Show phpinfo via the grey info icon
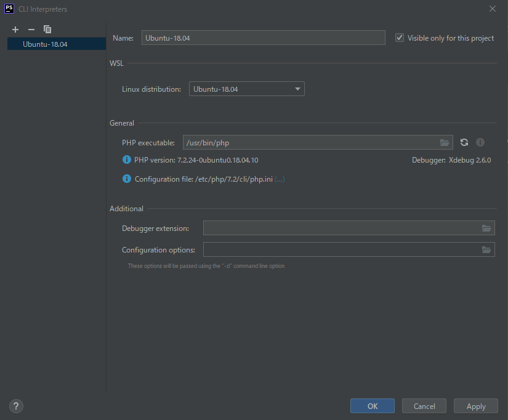 480,143
